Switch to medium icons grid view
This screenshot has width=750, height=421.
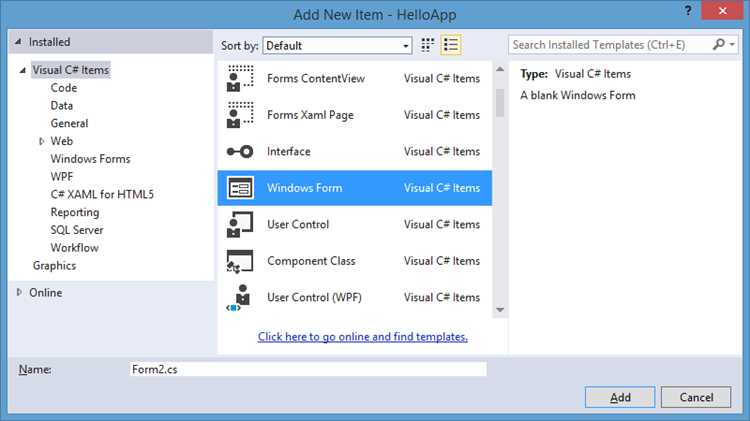[x=428, y=45]
